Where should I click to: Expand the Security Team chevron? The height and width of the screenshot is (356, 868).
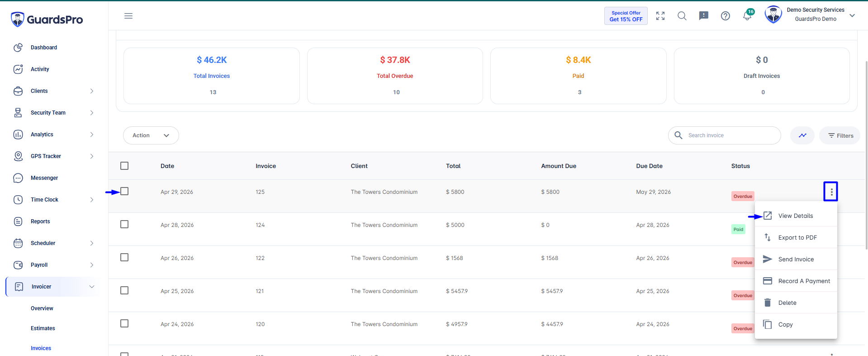coord(92,113)
